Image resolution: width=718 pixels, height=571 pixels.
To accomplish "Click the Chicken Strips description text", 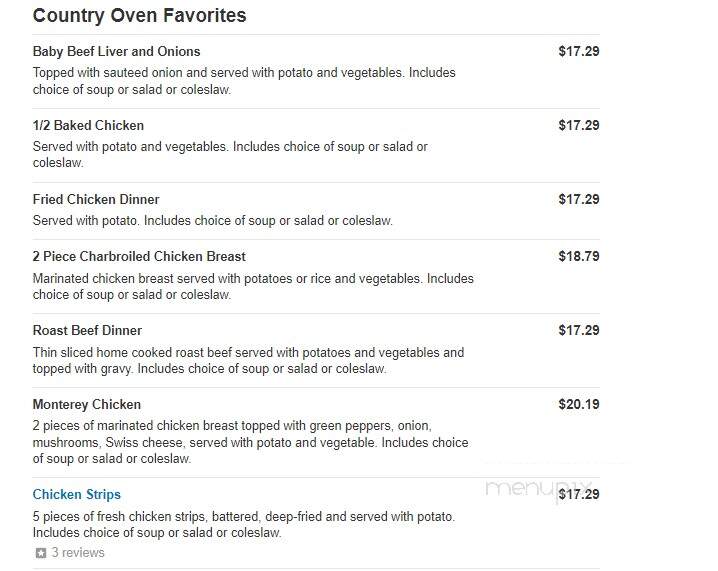I will (244, 525).
